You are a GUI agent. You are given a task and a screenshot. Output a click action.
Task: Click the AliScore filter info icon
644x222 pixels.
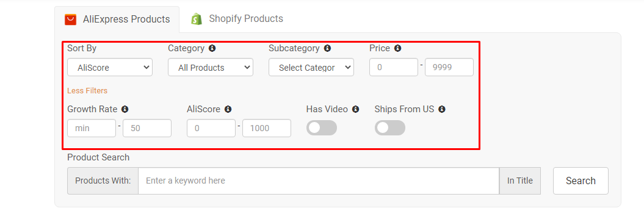tap(228, 110)
